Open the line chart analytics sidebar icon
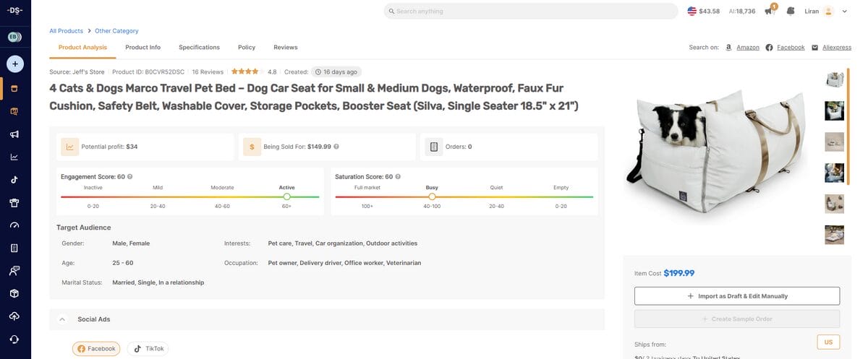This screenshot has height=359, width=868. tap(14, 157)
